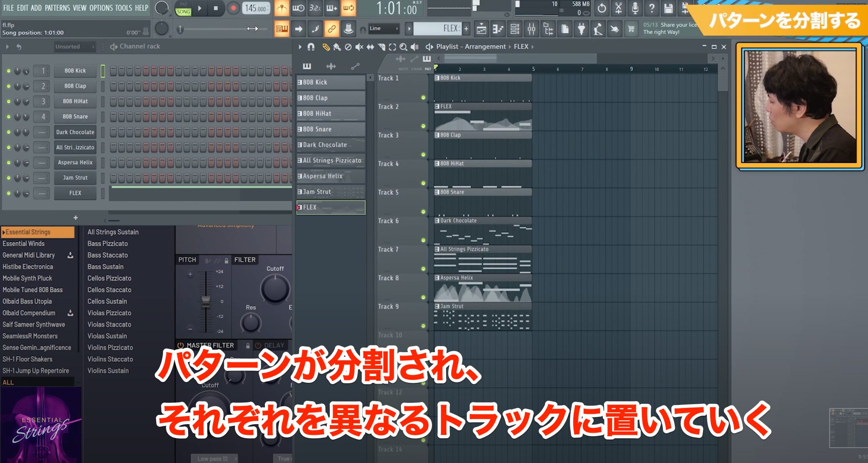Viewport: 868px width, 463px height.
Task: Open the ADD menu
Action: [x=36, y=8]
